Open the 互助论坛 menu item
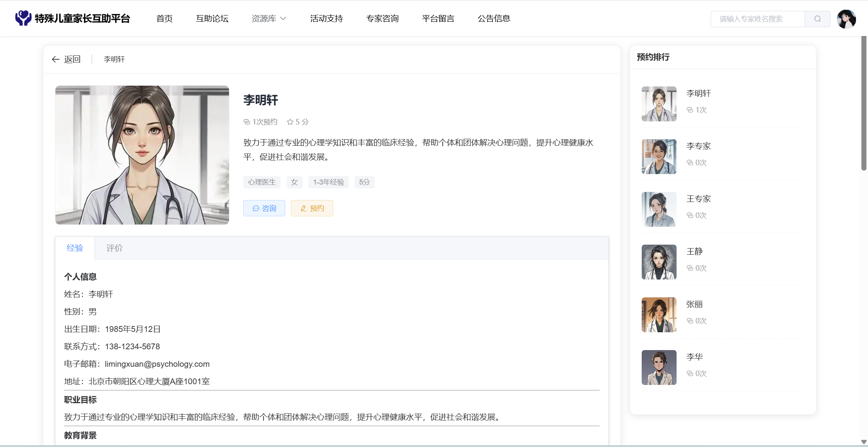Image resolution: width=868 pixels, height=447 pixels. [x=212, y=19]
